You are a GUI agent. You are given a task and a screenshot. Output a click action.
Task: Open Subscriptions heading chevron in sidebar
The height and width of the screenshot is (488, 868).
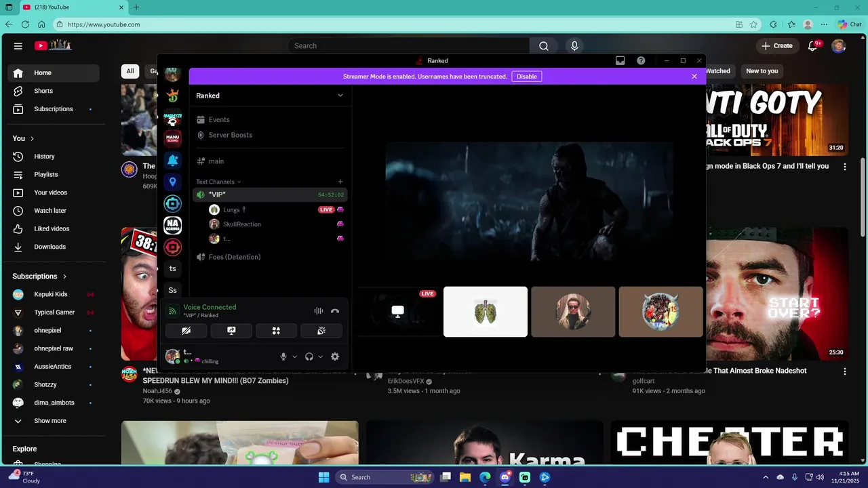pos(65,277)
